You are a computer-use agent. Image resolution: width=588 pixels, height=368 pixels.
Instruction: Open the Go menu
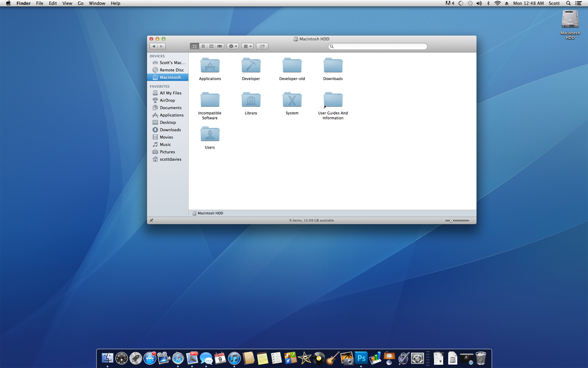(81, 3)
